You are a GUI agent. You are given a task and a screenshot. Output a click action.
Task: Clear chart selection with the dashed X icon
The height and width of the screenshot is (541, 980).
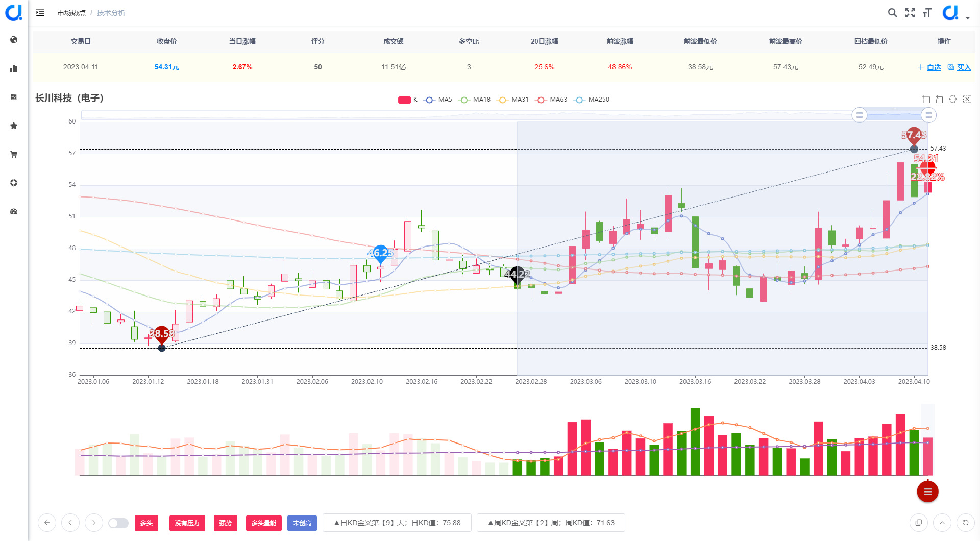[967, 100]
